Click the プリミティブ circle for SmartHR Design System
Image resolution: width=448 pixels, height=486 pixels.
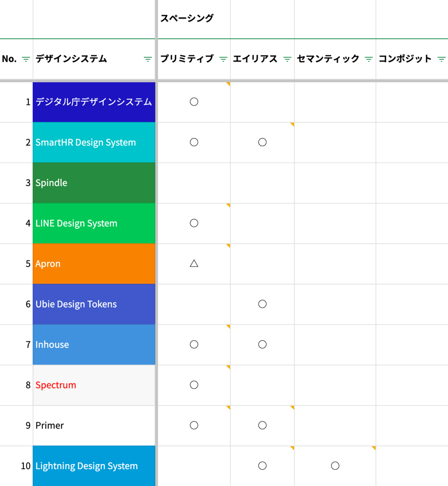coord(194,142)
